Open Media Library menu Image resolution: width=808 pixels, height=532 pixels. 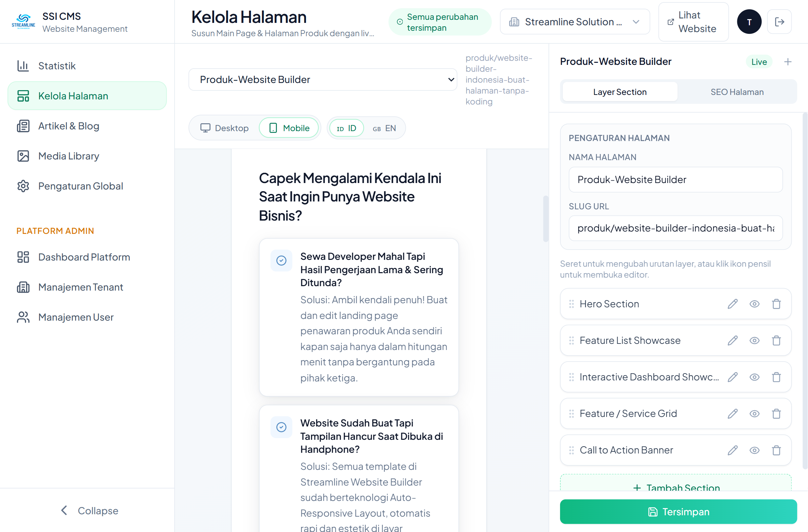(x=87, y=156)
